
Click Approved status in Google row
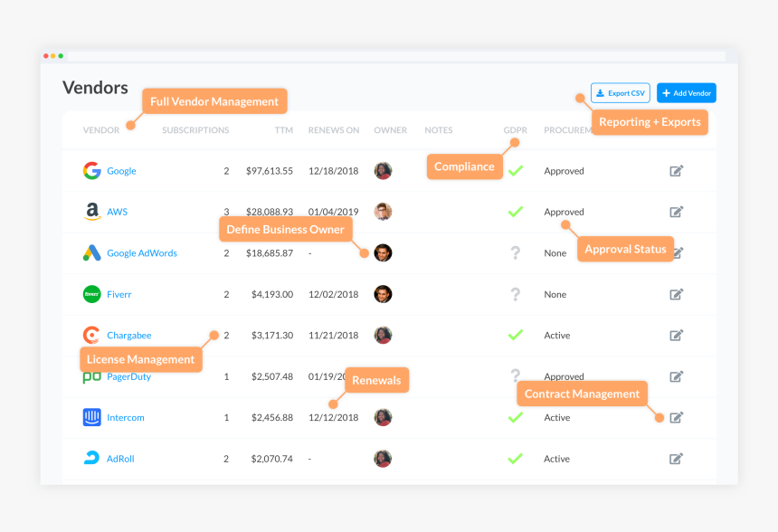coord(565,171)
